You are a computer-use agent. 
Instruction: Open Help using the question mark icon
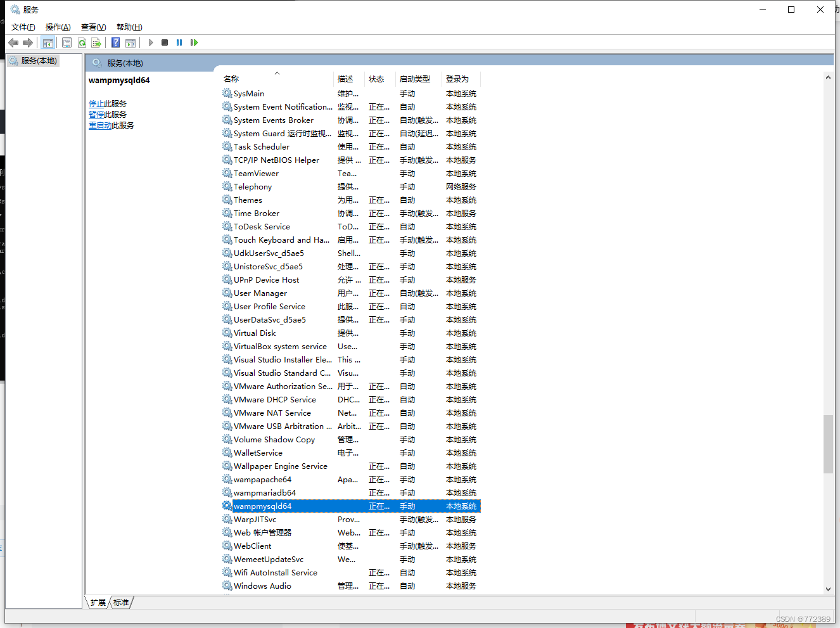click(x=115, y=42)
